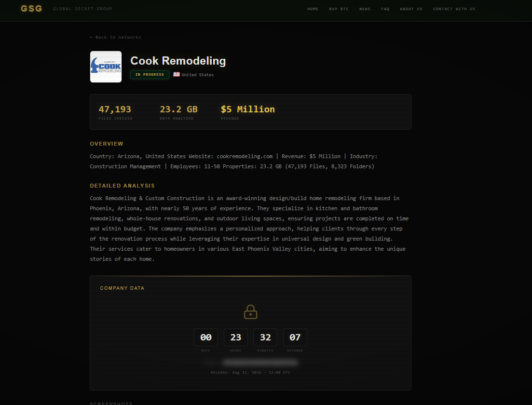Viewport: 532px width, 405px height.
Task: Open CONTACT WITH US page
Action: [454, 9]
